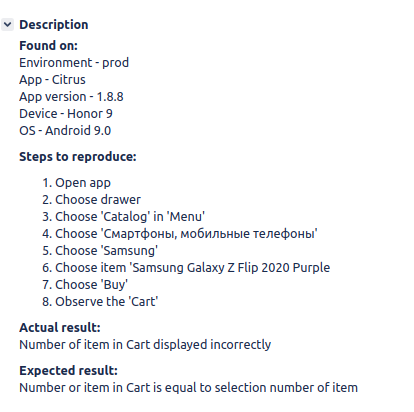
Task: Collapse the Description section chevron
Action: tap(7, 25)
